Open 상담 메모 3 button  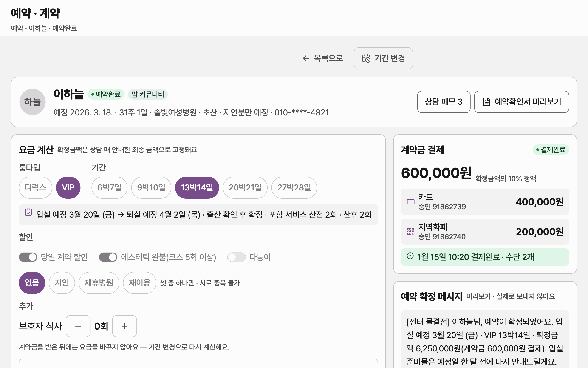(444, 102)
